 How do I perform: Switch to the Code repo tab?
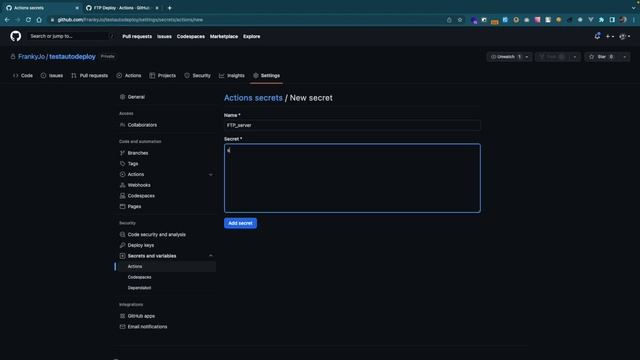coord(23,76)
